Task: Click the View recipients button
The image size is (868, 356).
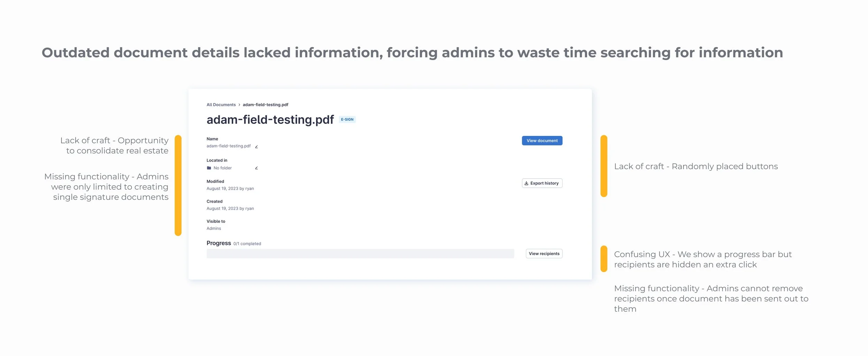Action: pyautogui.click(x=544, y=254)
